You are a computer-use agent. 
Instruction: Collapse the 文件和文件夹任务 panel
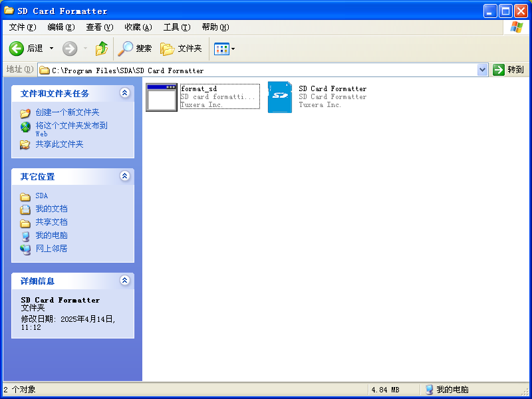[125, 92]
